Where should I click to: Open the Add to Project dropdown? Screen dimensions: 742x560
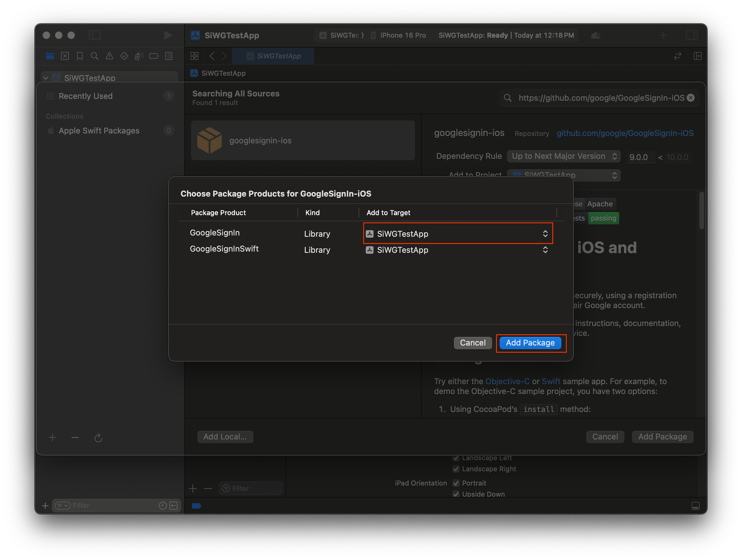(x=564, y=175)
